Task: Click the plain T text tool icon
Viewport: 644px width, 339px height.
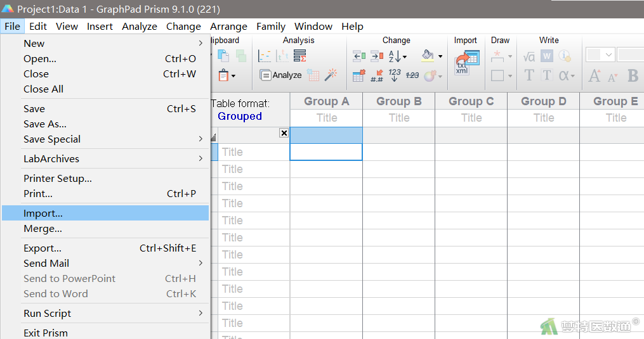Action: (529, 75)
